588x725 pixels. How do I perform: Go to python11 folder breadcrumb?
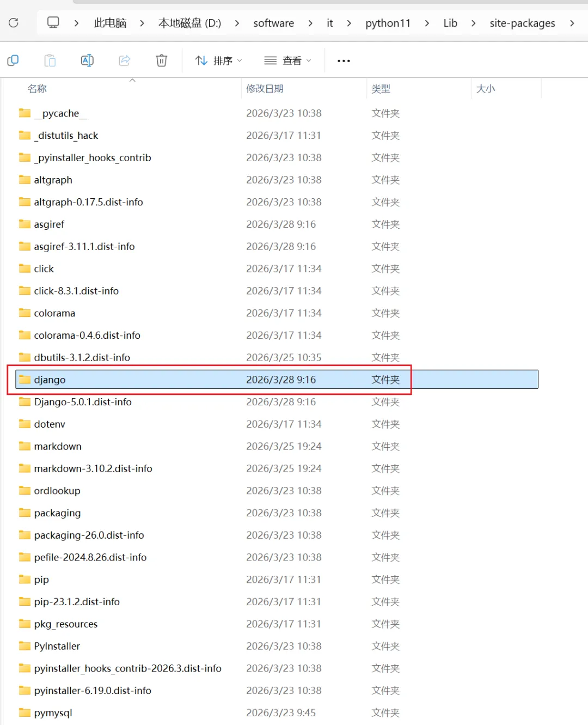(x=388, y=23)
